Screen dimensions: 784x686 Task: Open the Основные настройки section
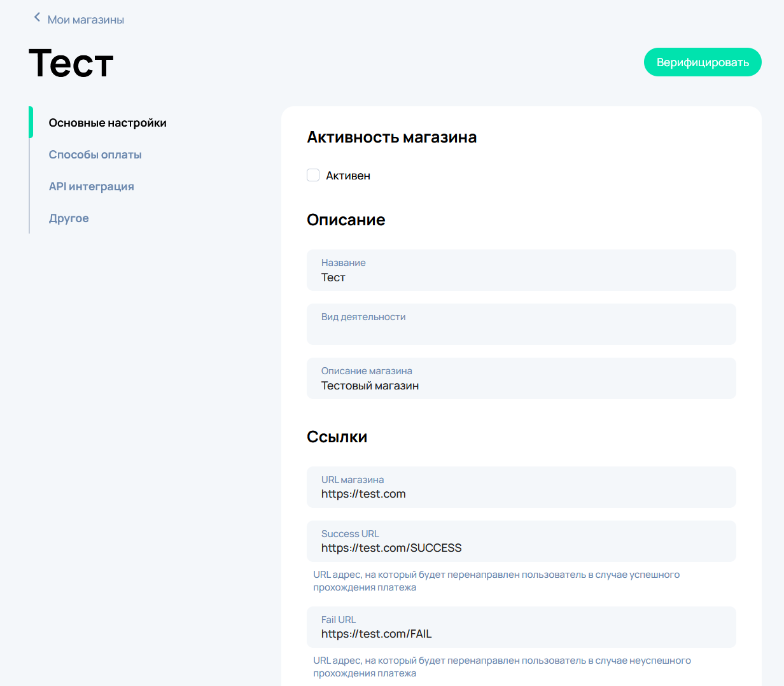tap(108, 123)
